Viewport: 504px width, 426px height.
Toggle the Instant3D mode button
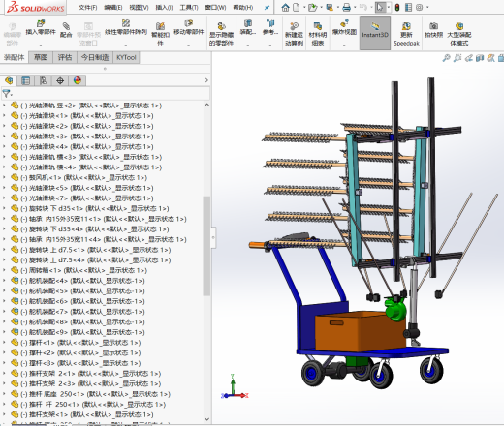pyautogui.click(x=375, y=34)
